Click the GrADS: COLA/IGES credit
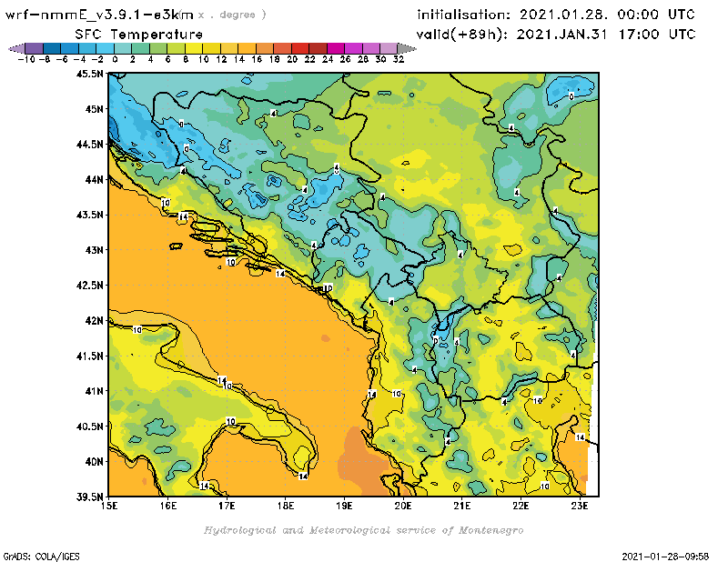Viewport: 728px width, 562px height. (41, 556)
